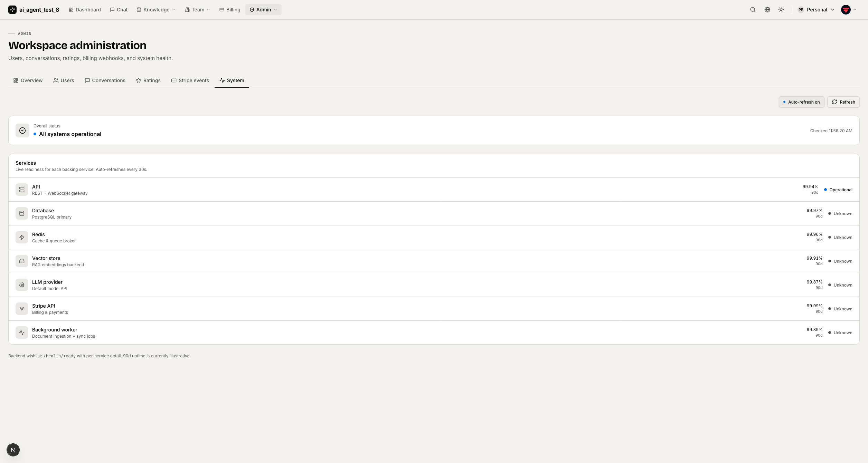Click the 99.94% API uptime value
Viewport: 868px width, 463px height.
coord(810,187)
